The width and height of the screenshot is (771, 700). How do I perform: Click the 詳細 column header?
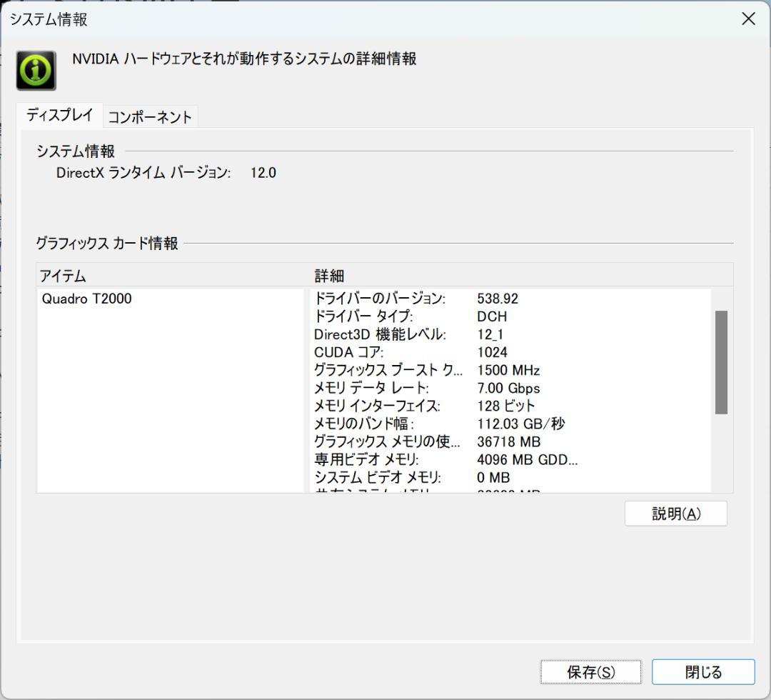(x=329, y=276)
